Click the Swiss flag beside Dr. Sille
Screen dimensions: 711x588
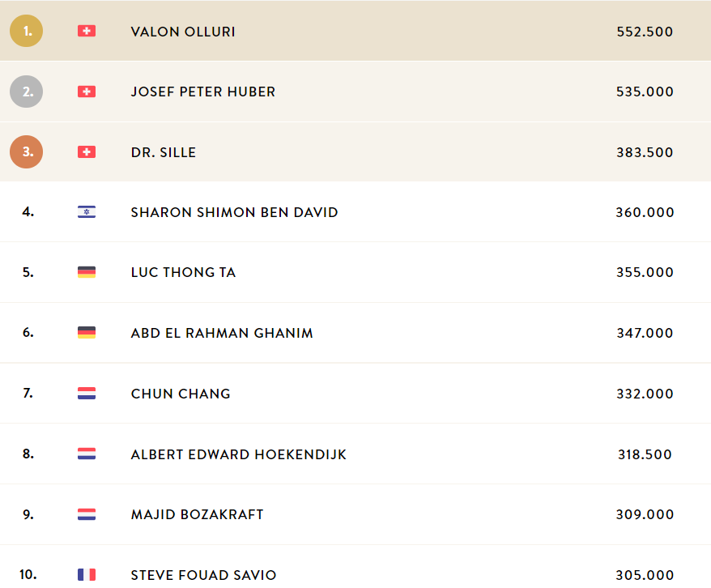click(x=87, y=152)
